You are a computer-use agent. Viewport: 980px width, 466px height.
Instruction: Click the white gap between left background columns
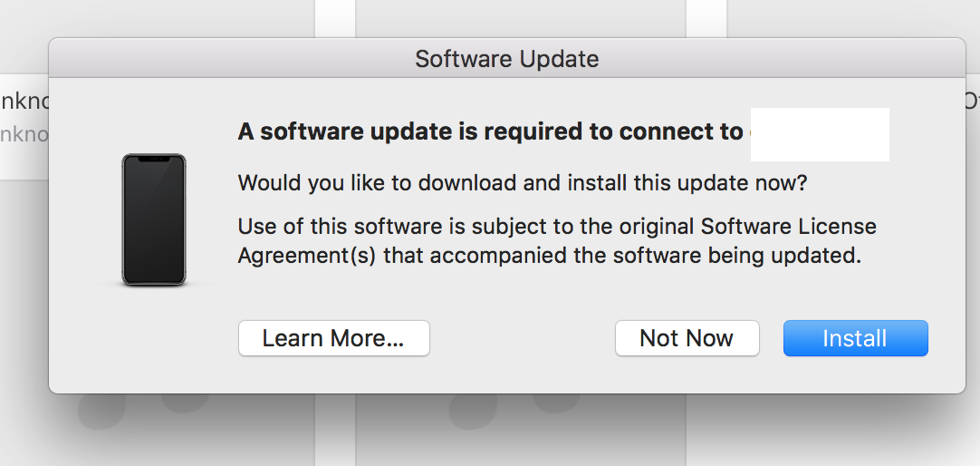coord(335,19)
